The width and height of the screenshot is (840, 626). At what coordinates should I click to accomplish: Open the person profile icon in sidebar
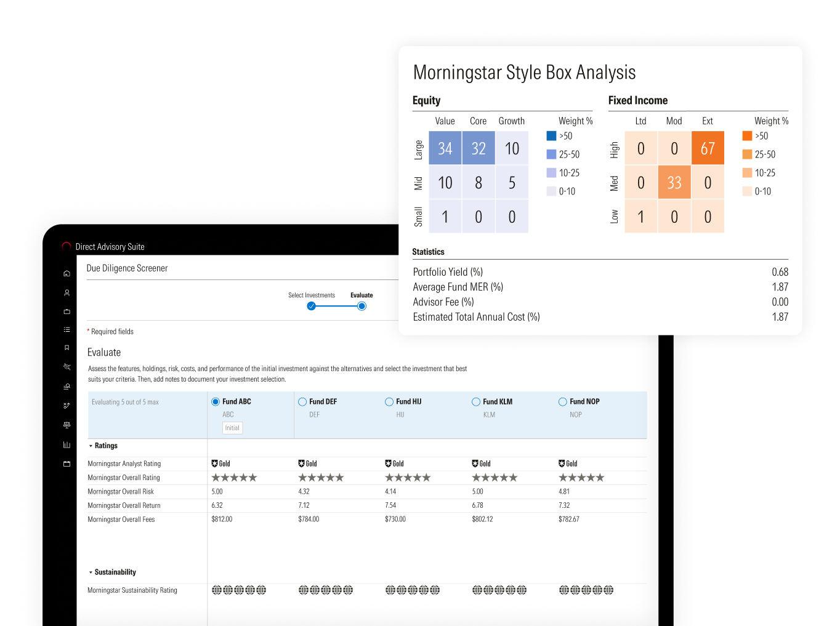[x=67, y=292]
